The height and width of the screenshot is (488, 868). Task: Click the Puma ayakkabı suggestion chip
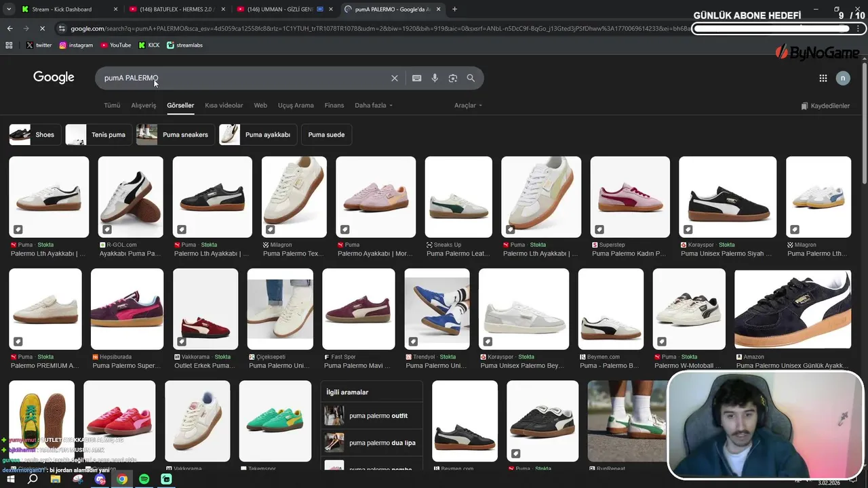click(x=258, y=135)
